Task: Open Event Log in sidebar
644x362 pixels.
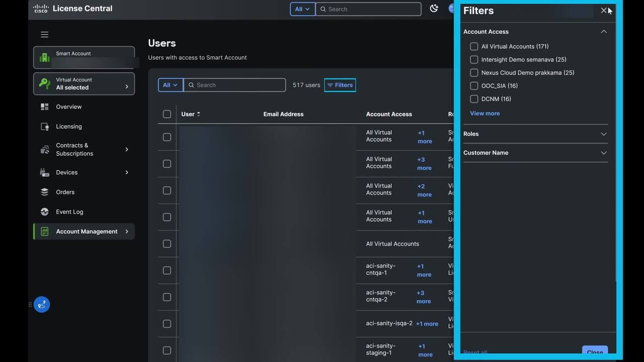Action: click(x=69, y=212)
